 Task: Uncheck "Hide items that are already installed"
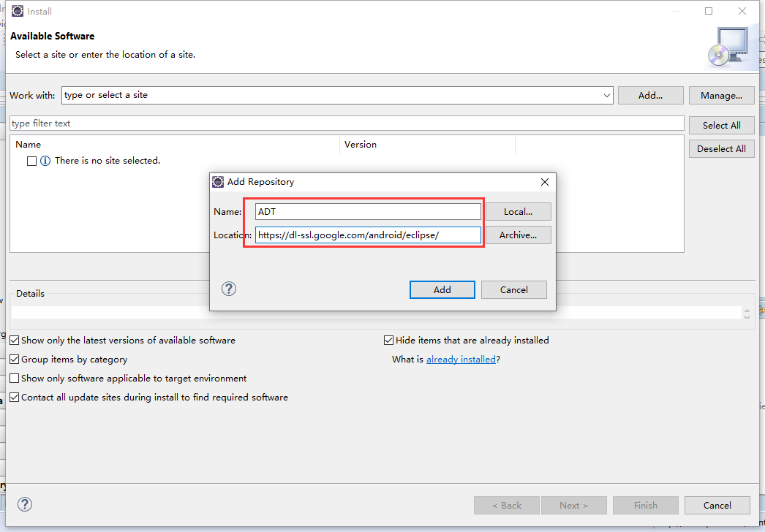388,340
